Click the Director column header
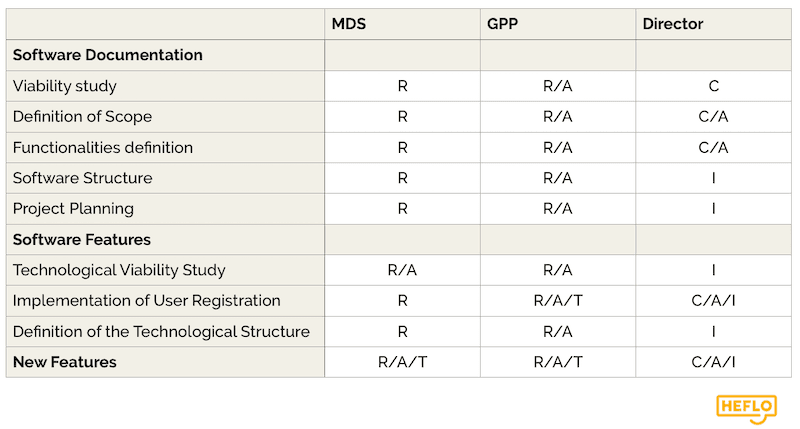This screenshot has width=800, height=429. [x=671, y=24]
